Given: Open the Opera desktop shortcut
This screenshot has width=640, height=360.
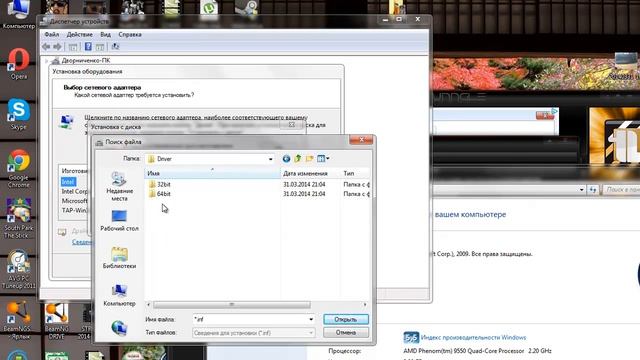Looking at the screenshot, I should click(19, 64).
